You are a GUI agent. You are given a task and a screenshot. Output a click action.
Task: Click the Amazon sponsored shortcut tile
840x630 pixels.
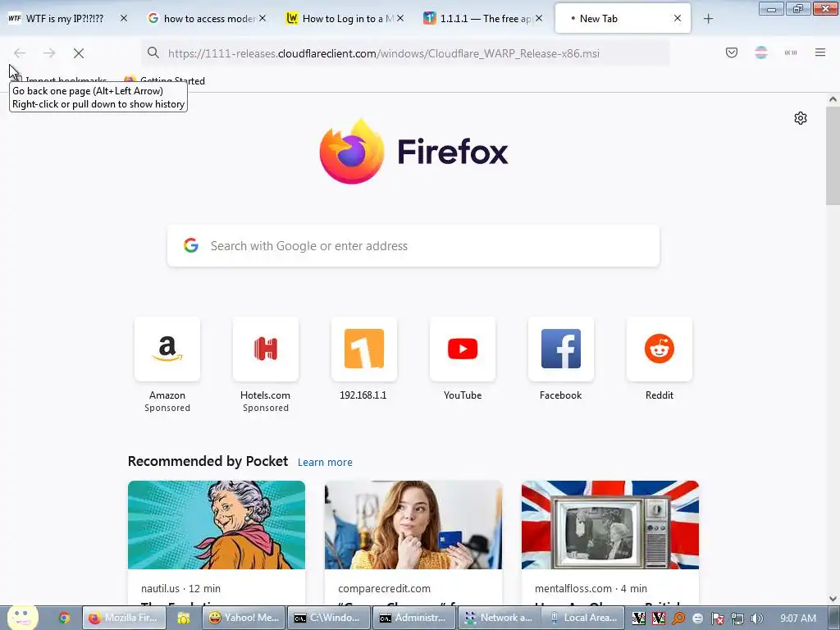click(167, 349)
